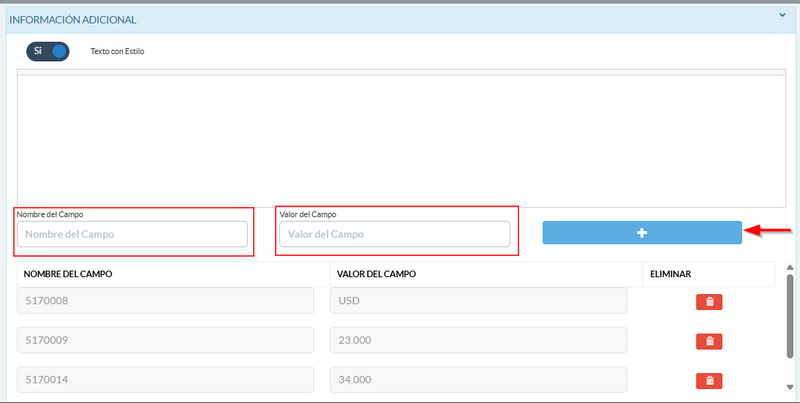The image size is (800, 403).
Task: Click the ELIMINAR column header
Action: (x=671, y=274)
